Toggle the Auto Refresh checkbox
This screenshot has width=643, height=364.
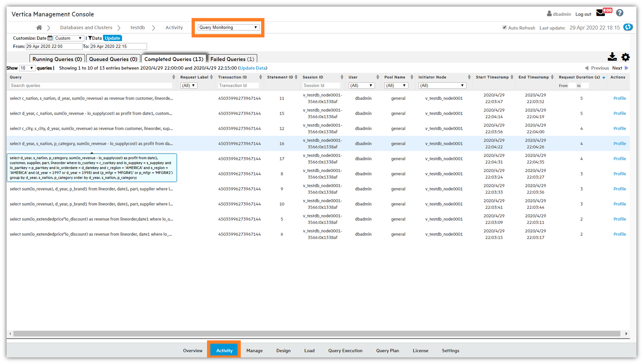(504, 28)
